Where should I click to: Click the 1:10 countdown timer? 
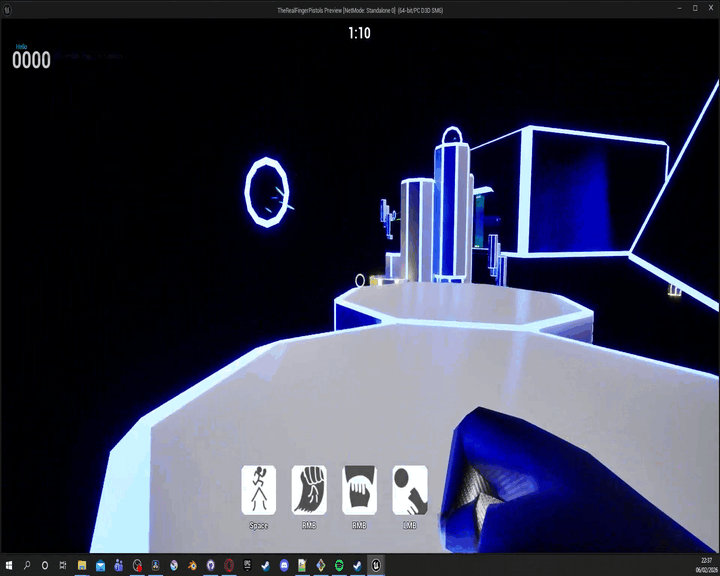(x=359, y=33)
